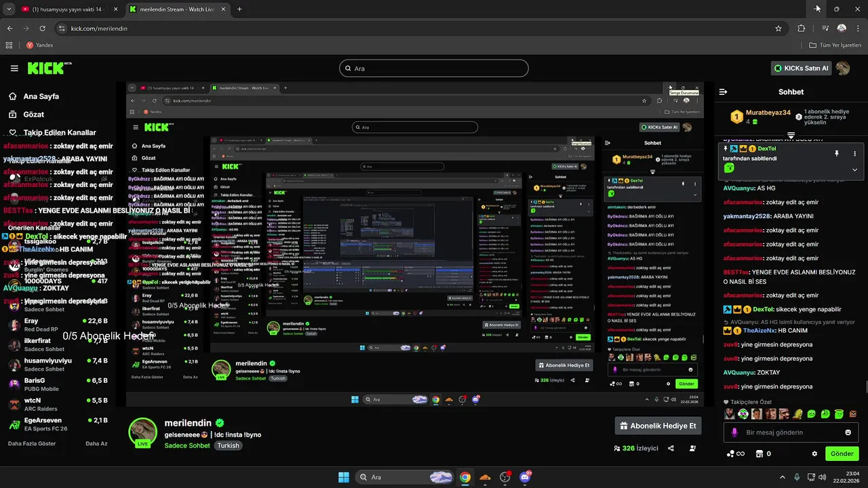868x488 pixels.
Task: Unpin the DexTol pinned message
Action: [837, 154]
